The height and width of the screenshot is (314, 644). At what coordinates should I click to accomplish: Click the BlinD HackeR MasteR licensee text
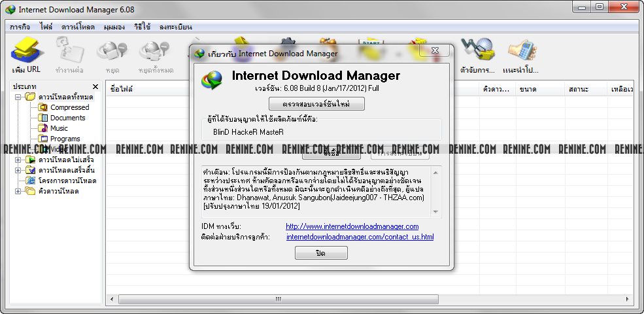click(248, 132)
